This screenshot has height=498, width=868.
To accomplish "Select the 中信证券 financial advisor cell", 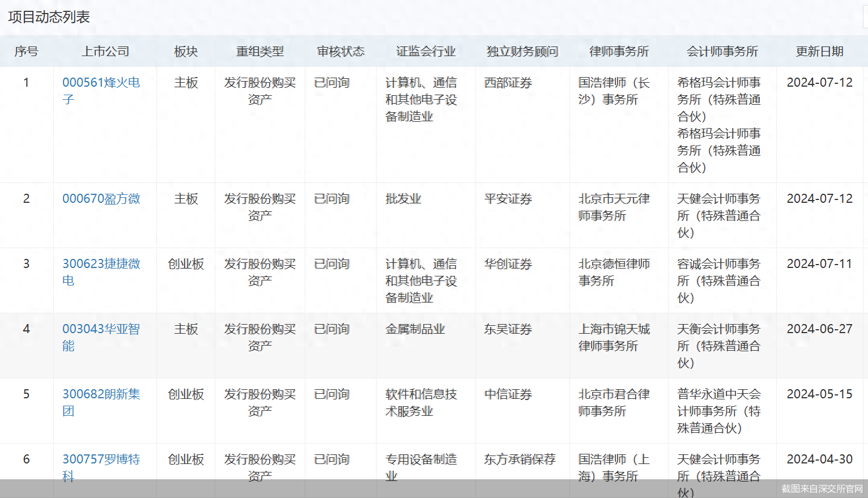I will (x=508, y=394).
